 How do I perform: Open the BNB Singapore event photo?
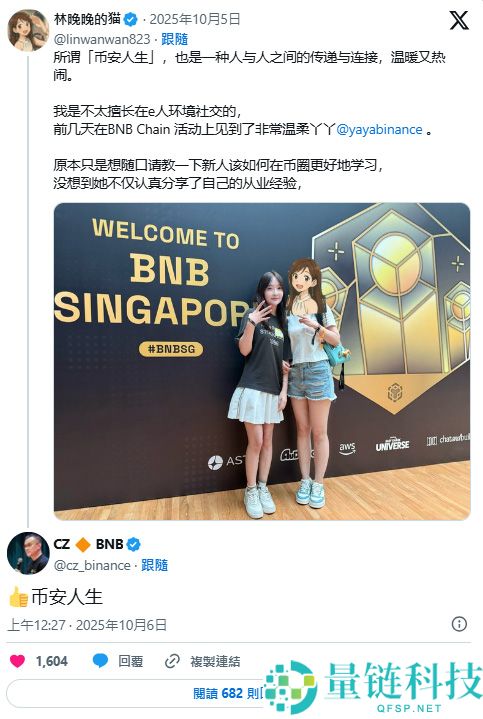pos(262,361)
